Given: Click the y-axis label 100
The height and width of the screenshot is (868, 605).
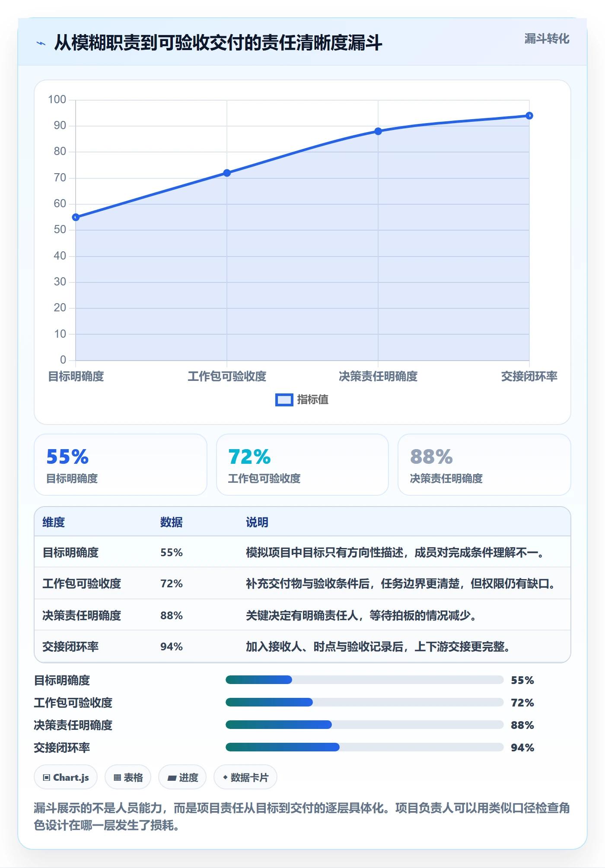Looking at the screenshot, I should (57, 100).
